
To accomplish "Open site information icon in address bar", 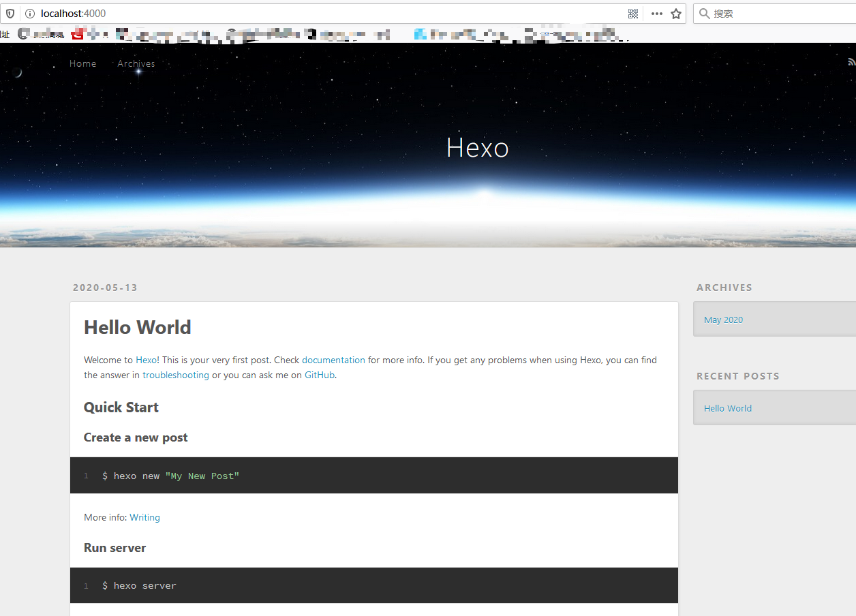I will pos(29,14).
